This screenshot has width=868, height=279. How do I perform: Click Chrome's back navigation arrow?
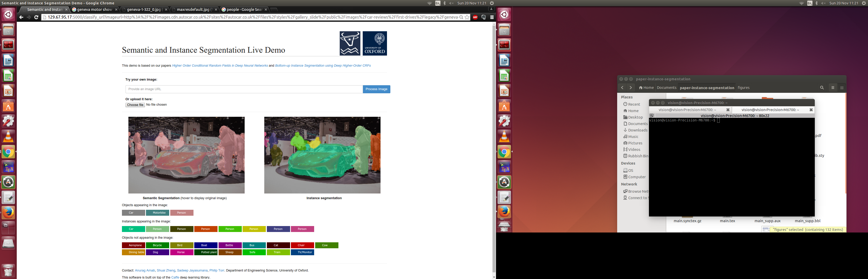coord(21,17)
